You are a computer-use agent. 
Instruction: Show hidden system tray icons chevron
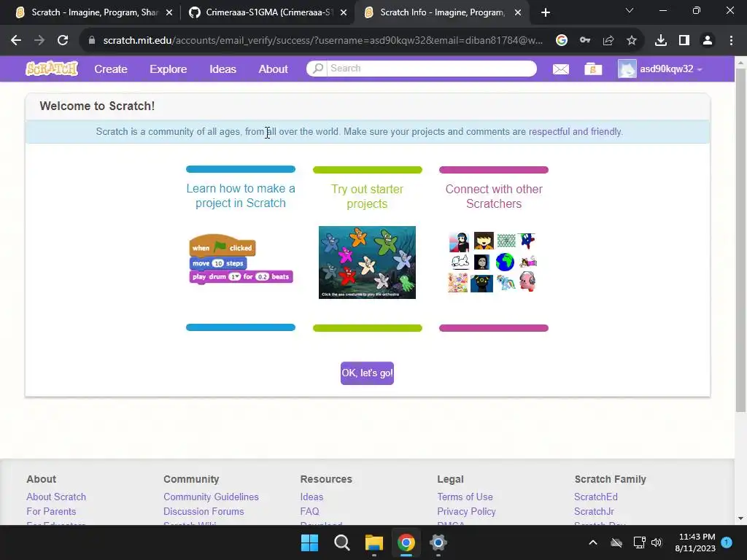[x=593, y=542]
